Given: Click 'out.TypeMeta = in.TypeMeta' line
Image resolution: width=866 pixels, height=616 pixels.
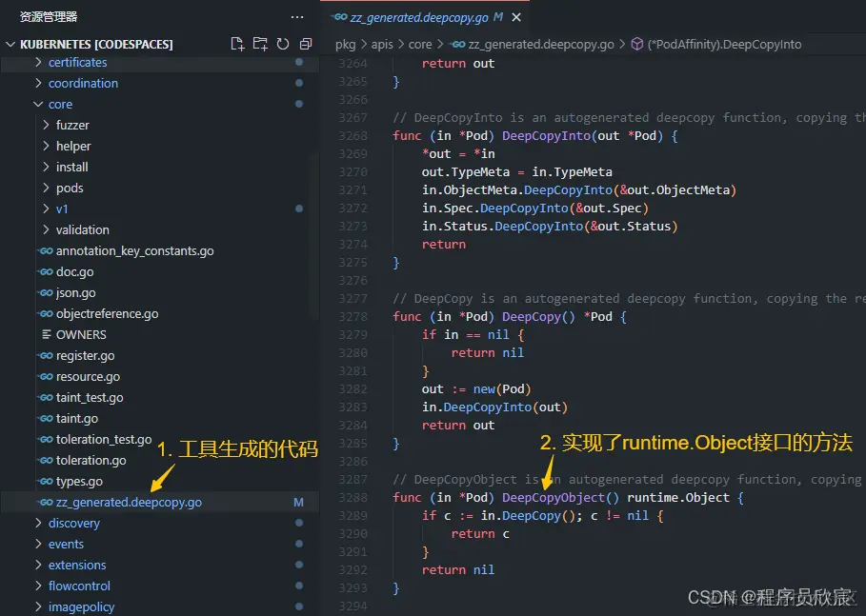Looking at the screenshot, I should (x=516, y=172).
